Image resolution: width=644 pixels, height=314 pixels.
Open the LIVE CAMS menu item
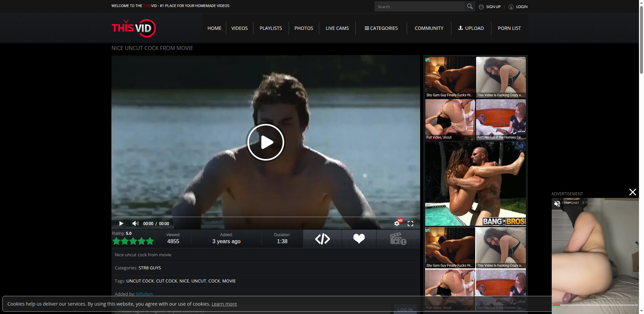coord(337,28)
